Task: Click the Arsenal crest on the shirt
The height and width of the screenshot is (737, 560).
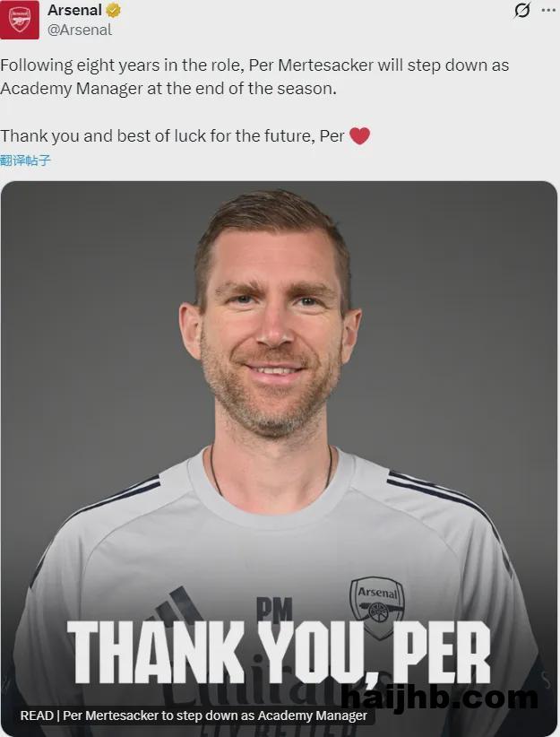Action: [x=376, y=602]
